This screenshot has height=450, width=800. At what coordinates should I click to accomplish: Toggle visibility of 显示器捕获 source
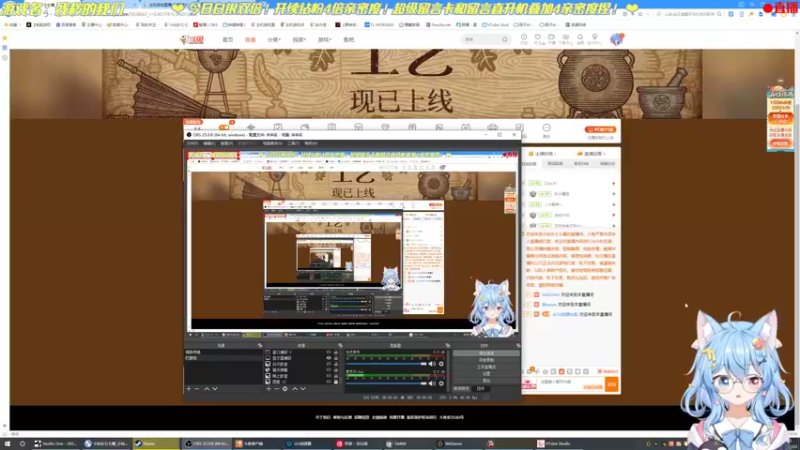(329, 358)
